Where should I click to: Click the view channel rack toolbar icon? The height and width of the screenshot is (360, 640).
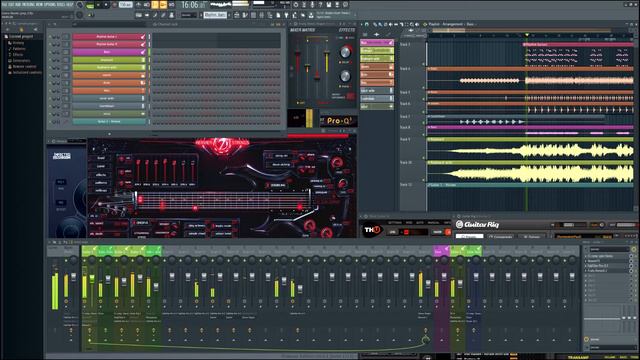click(x=253, y=15)
